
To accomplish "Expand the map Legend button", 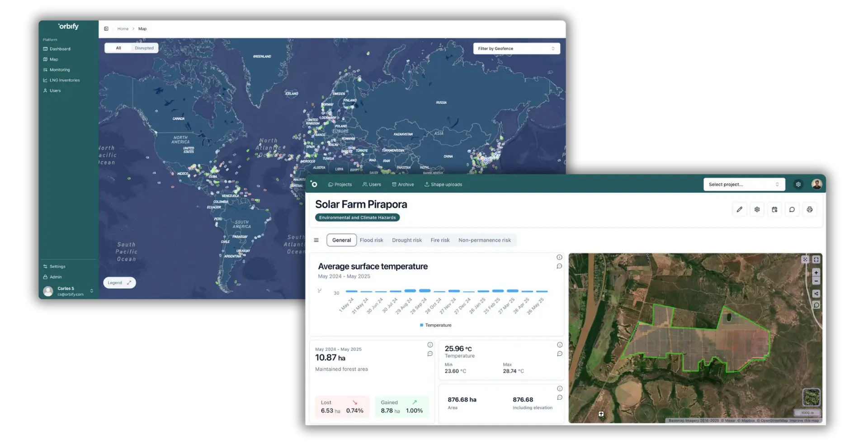I will [119, 283].
